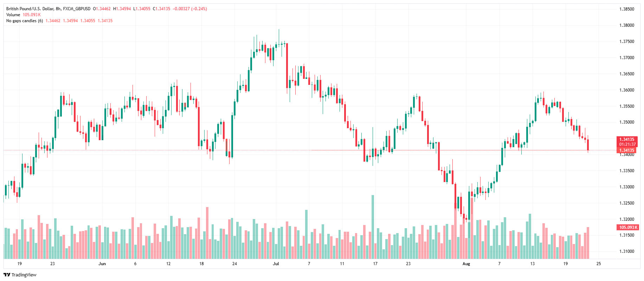644x281 pixels.
Task: Click the TradingView brand text link
Action: point(24,275)
